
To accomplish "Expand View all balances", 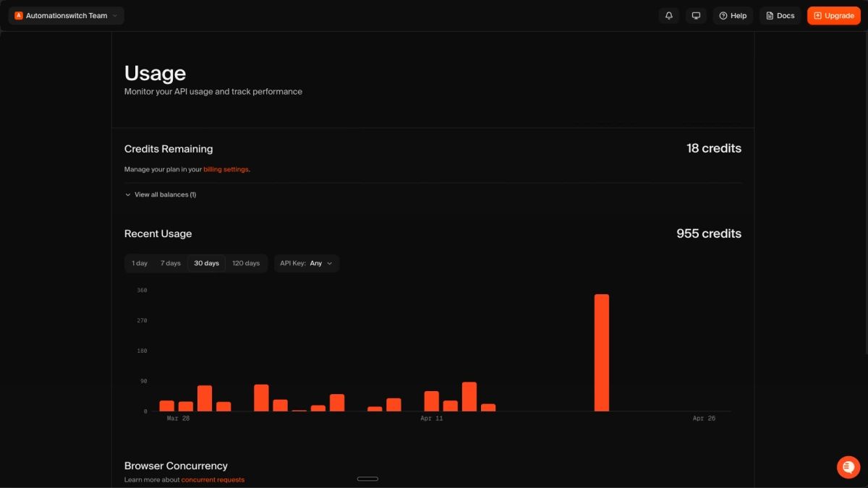I will pyautogui.click(x=160, y=194).
